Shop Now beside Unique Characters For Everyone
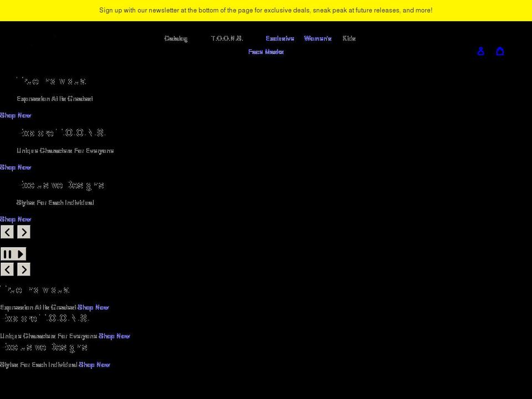The width and height of the screenshot is (532, 399). click(115, 336)
